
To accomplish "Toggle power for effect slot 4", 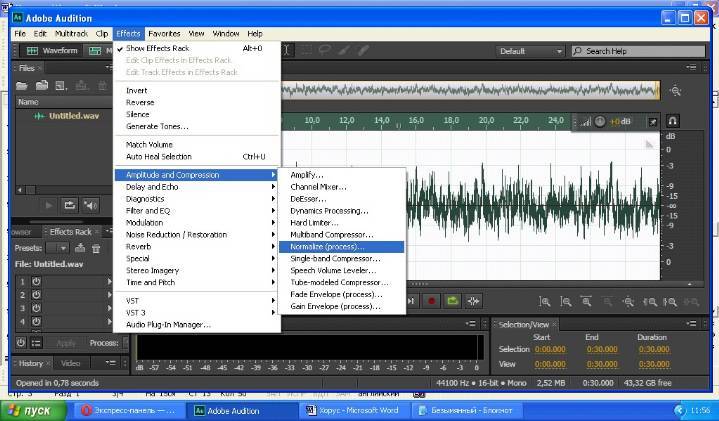I will pos(36,321).
